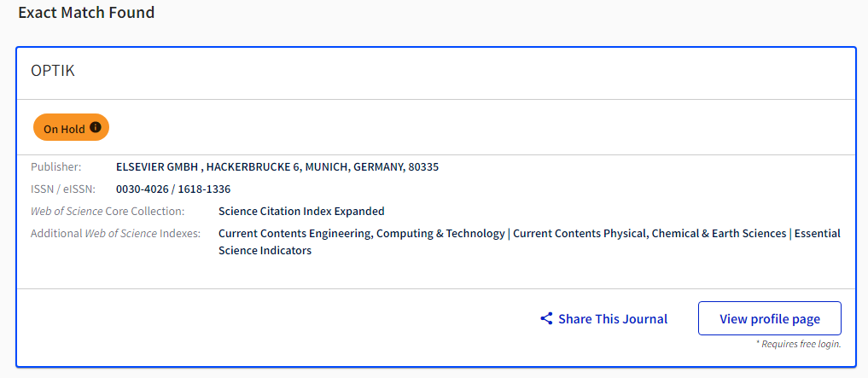Click Current Contents Engineering, Computing & Technology

coord(361,233)
